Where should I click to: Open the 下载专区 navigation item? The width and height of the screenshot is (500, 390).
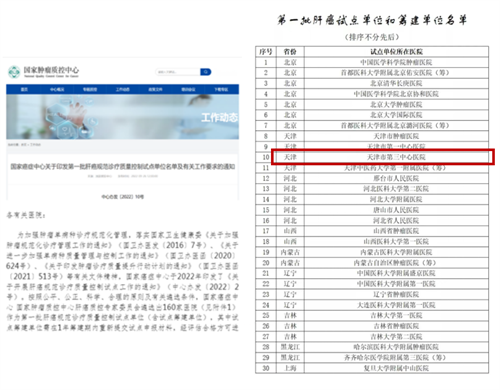pos(221,89)
